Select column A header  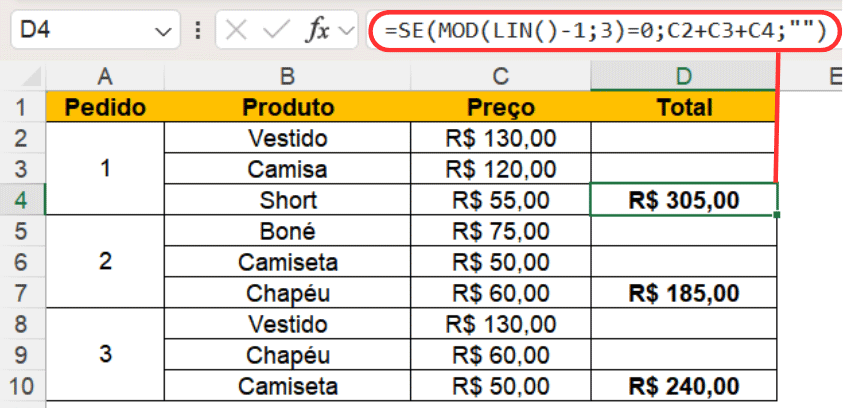[105, 76]
